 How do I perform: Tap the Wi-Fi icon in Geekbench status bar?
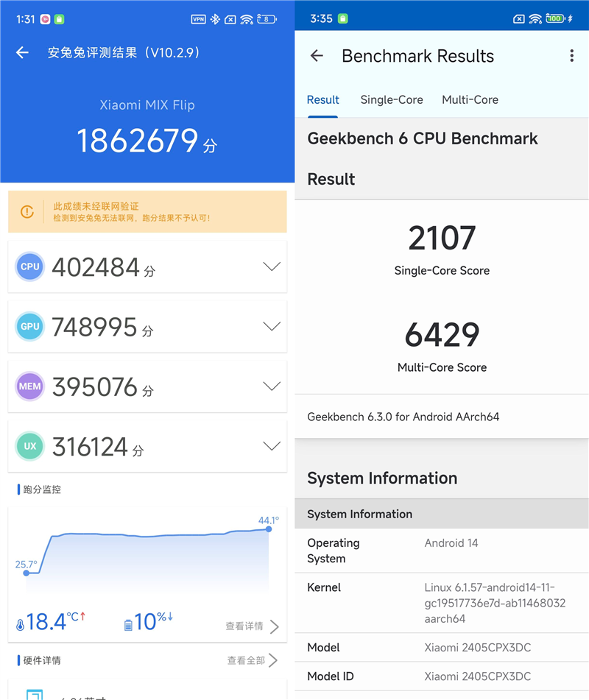coord(535,18)
